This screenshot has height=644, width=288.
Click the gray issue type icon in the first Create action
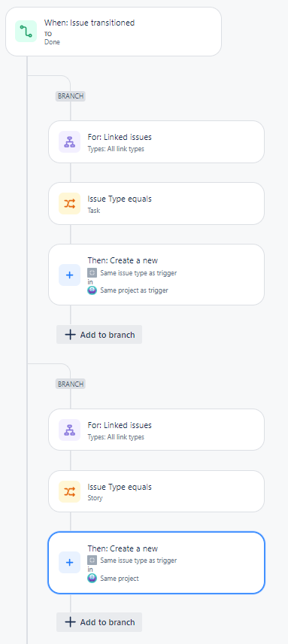tap(92, 272)
